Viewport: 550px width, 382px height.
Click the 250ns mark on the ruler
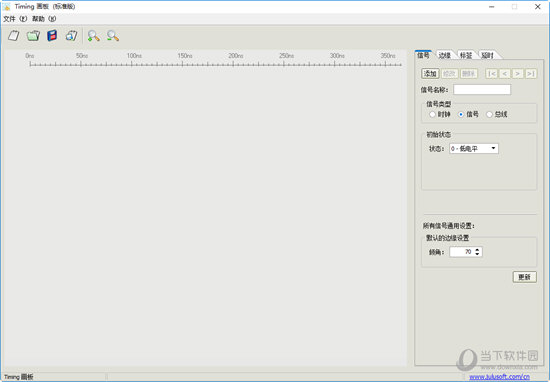[286, 56]
